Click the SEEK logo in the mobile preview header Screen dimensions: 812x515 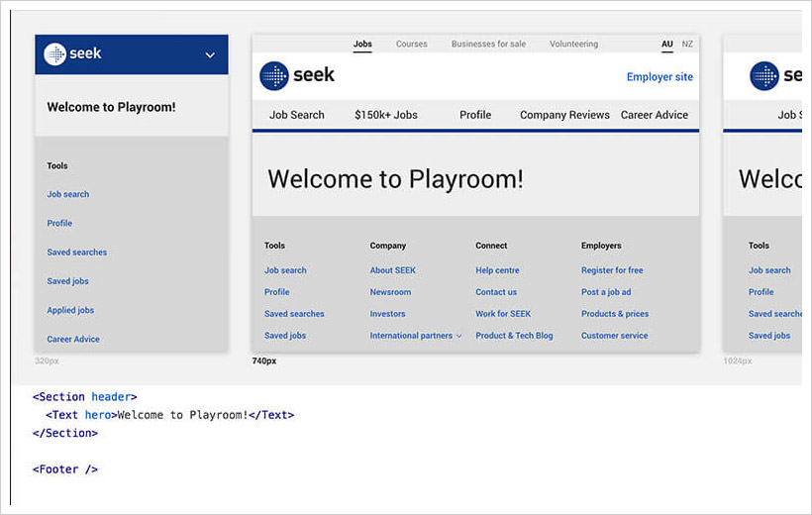click(73, 54)
